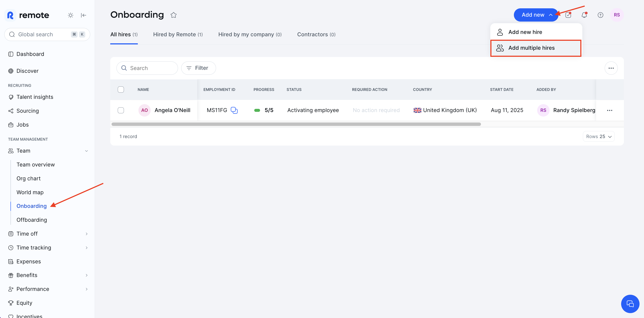Image resolution: width=644 pixels, height=318 pixels.
Task: Click the EMPLOYMENT ID column header
Action: (219, 89)
